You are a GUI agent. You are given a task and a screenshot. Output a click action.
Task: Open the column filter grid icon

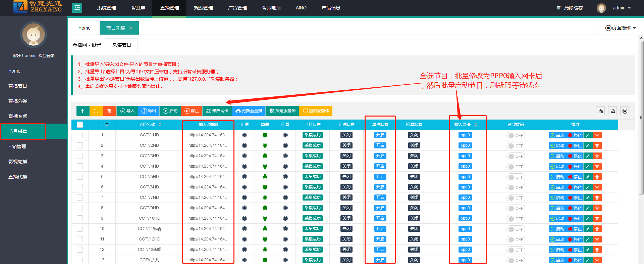tap(601, 111)
